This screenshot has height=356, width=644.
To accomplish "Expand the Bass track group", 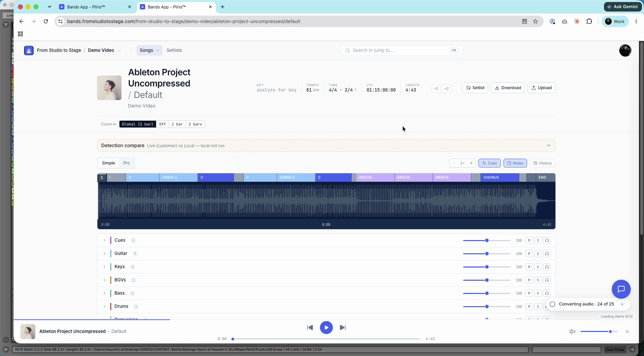I will click(x=105, y=293).
